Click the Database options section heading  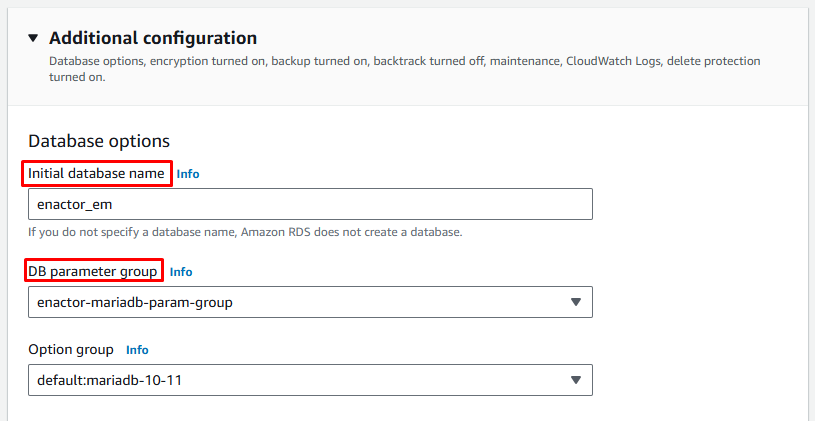click(99, 141)
